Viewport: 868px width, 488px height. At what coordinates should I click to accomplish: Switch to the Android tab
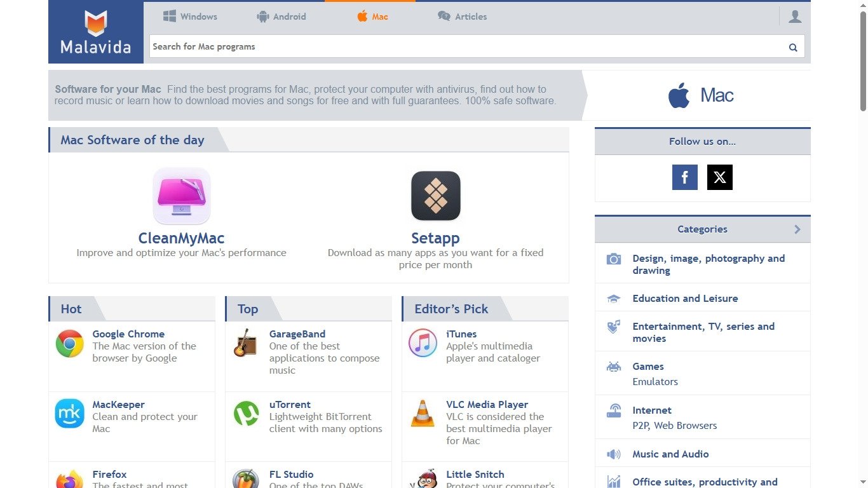point(281,17)
